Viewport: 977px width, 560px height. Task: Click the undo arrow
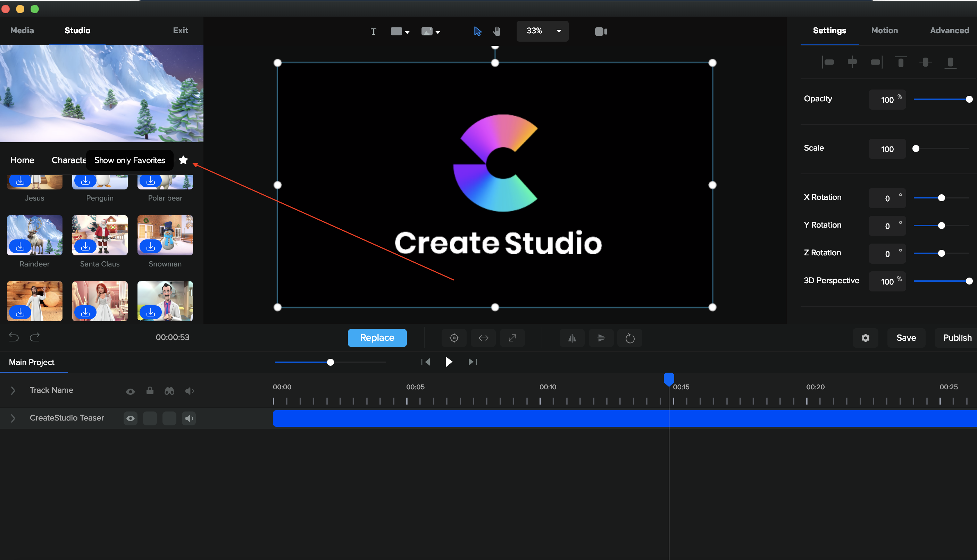coord(14,337)
